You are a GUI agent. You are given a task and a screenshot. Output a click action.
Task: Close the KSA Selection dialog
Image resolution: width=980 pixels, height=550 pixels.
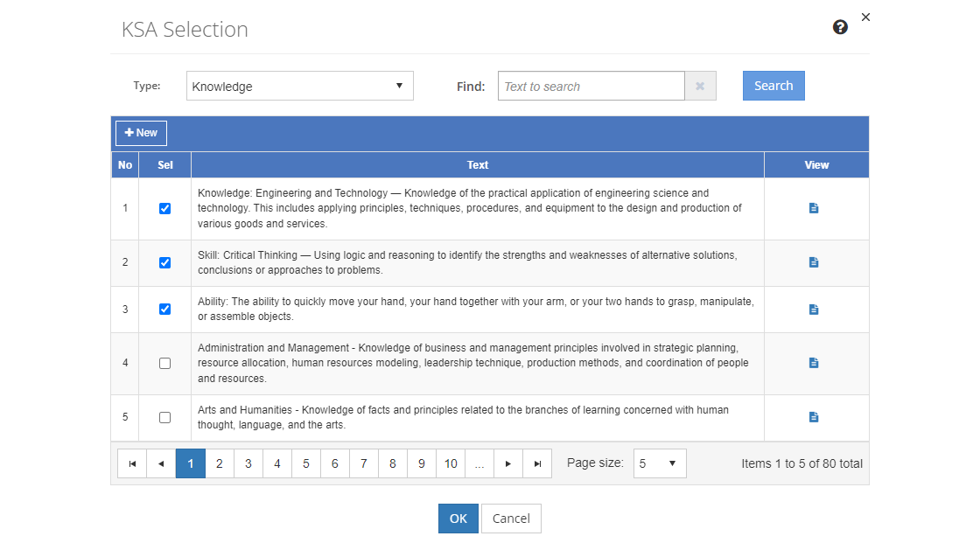coord(865,17)
